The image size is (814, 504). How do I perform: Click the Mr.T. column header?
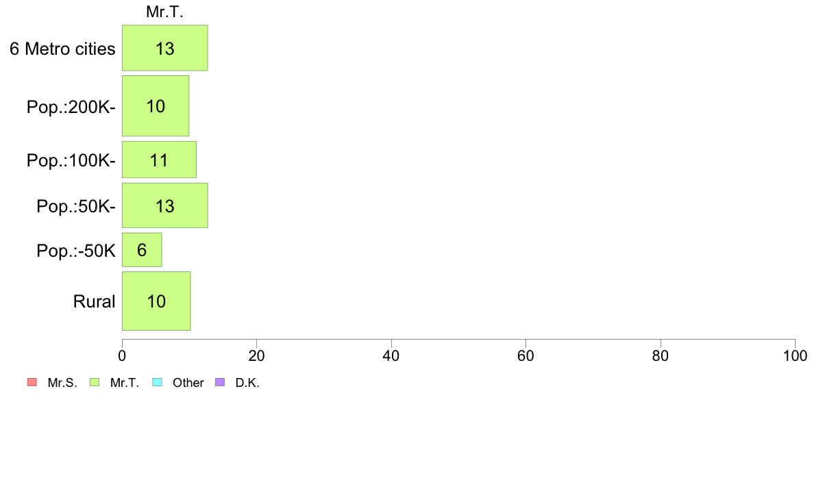pos(164,12)
